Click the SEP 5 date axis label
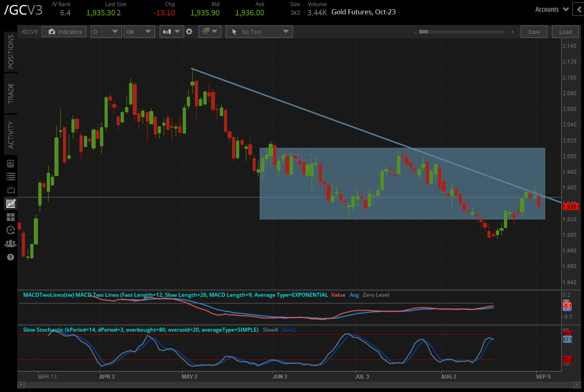The width and height of the screenshot is (584, 392). tap(543, 377)
